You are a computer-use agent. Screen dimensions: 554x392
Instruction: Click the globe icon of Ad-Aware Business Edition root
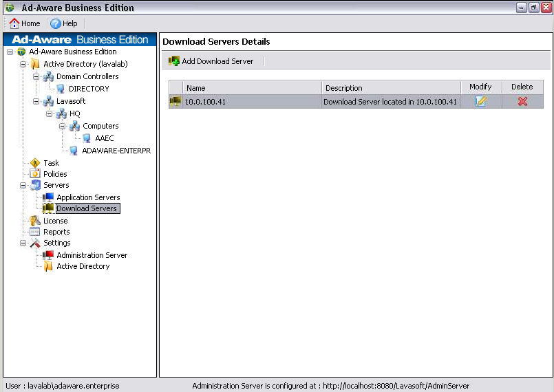(22, 52)
